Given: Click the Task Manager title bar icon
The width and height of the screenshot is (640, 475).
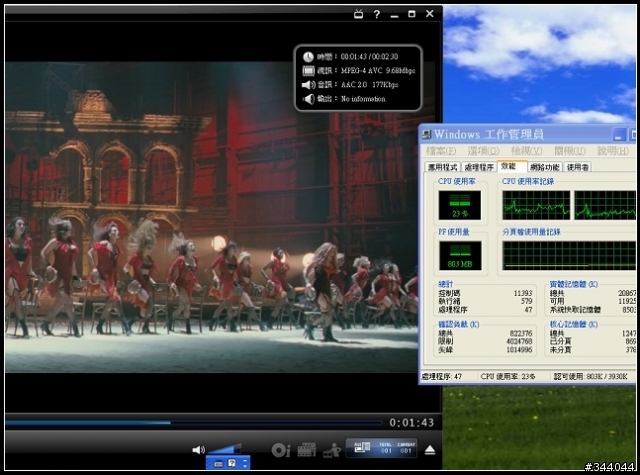Looking at the screenshot, I should pyautogui.click(x=427, y=134).
